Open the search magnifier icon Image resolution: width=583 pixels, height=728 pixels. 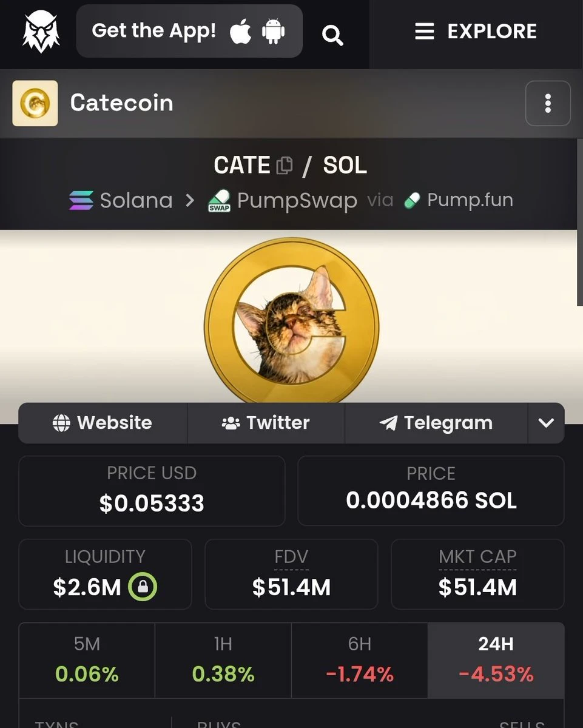pyautogui.click(x=332, y=35)
